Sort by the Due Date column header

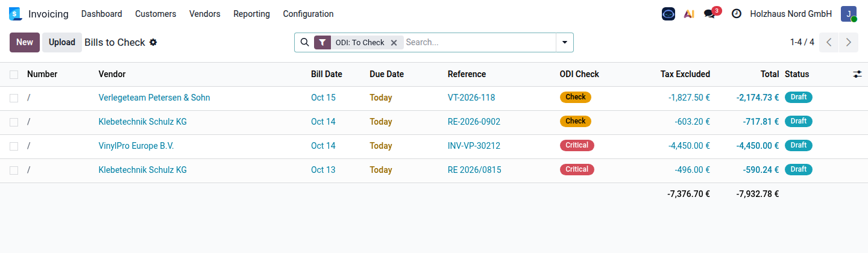(x=386, y=74)
